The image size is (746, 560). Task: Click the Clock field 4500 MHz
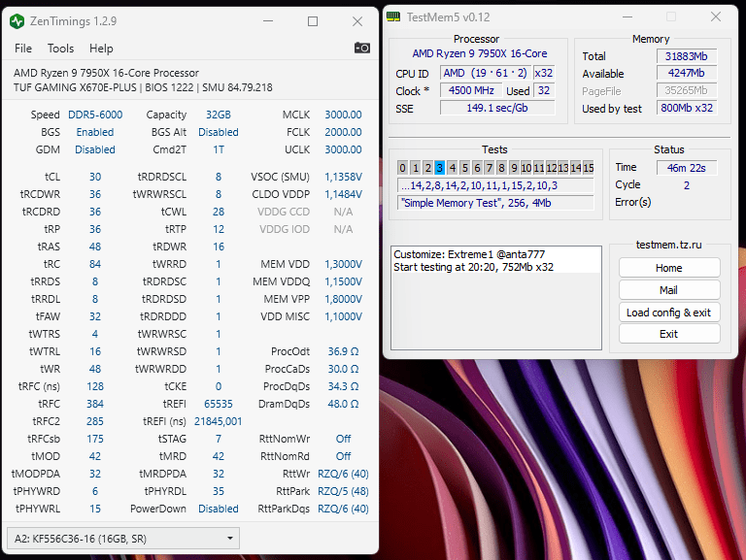coord(471,90)
